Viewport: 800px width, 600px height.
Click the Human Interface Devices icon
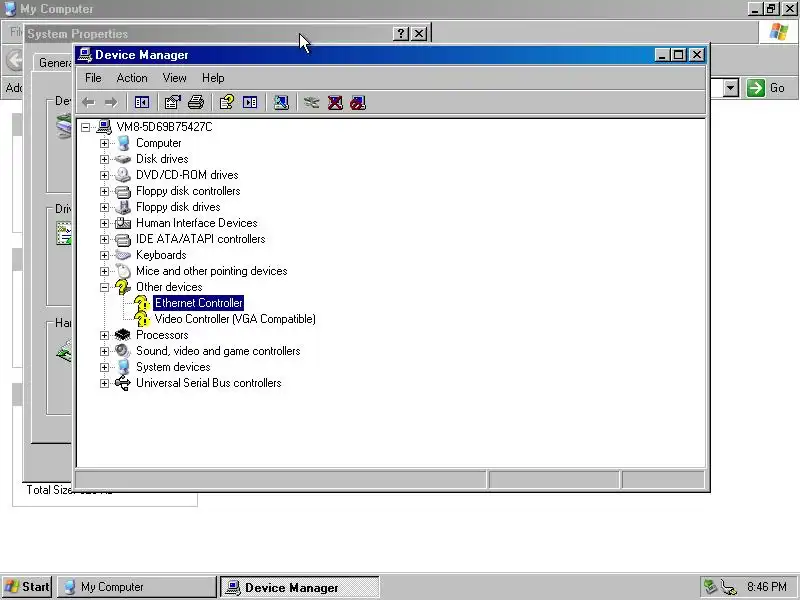pos(122,223)
